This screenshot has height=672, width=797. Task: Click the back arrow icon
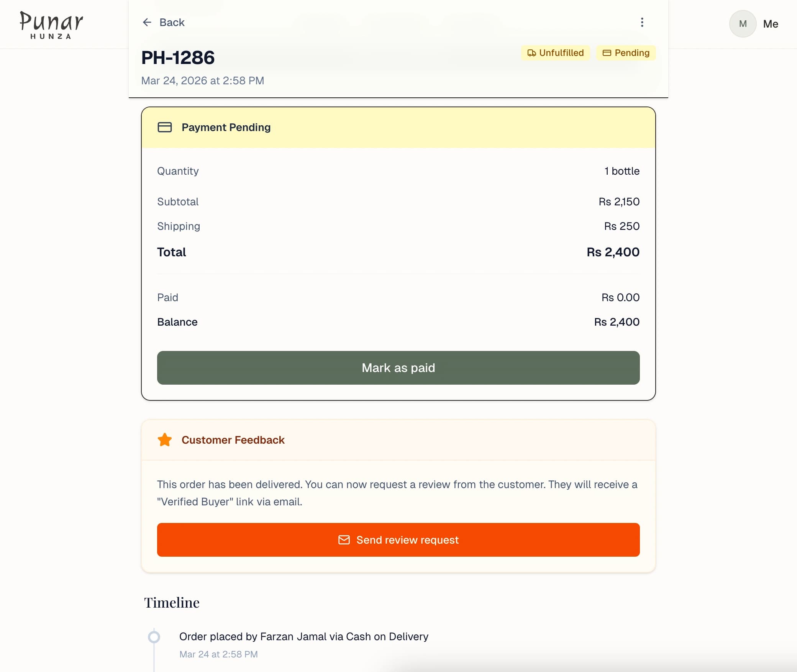point(147,22)
